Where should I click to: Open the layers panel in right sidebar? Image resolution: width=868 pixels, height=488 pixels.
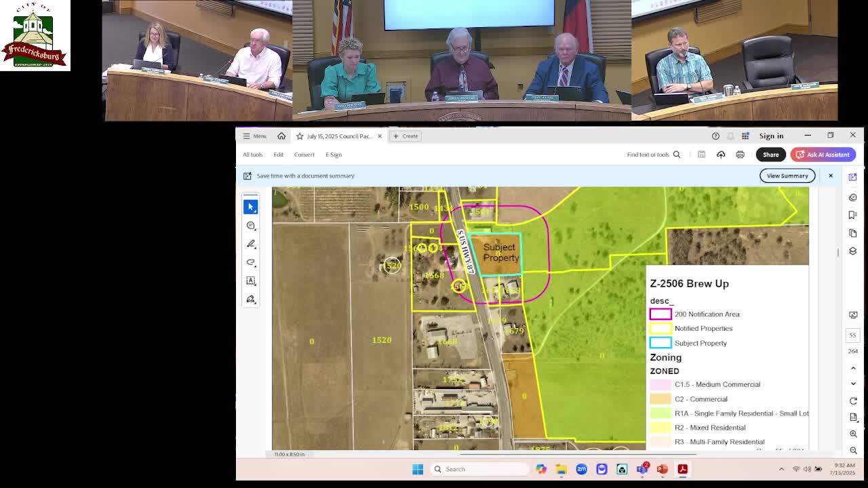853,251
